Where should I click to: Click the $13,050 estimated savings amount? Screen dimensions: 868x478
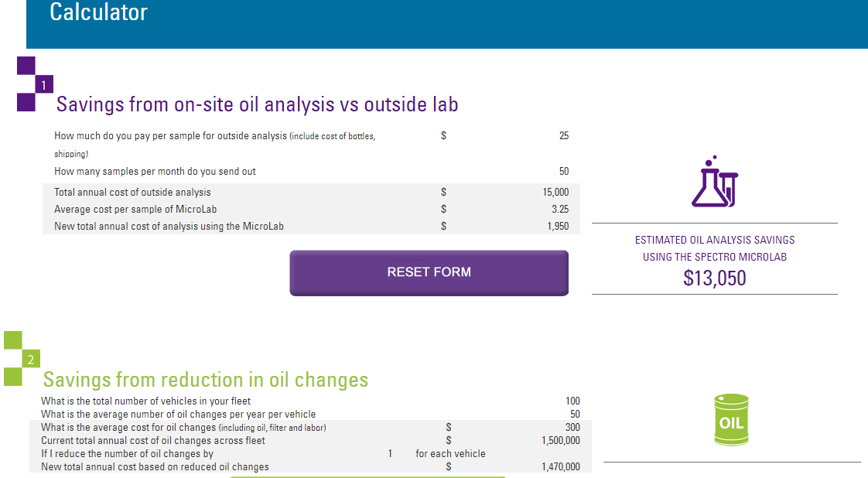tap(714, 278)
